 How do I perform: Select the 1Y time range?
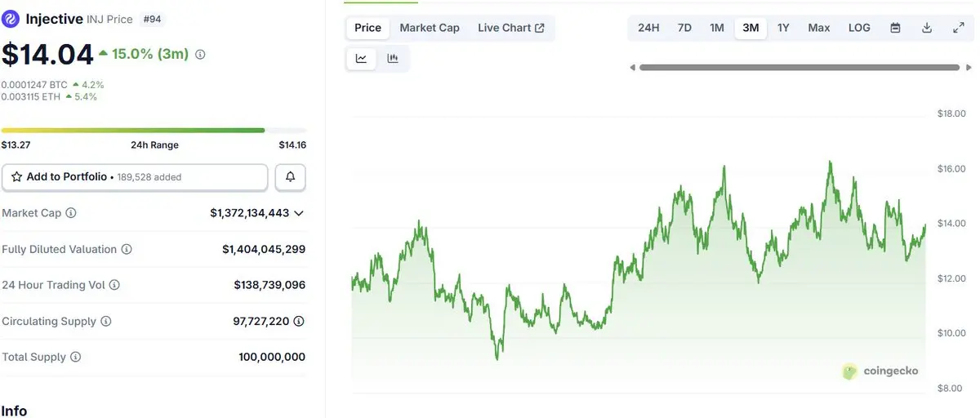[x=783, y=28]
